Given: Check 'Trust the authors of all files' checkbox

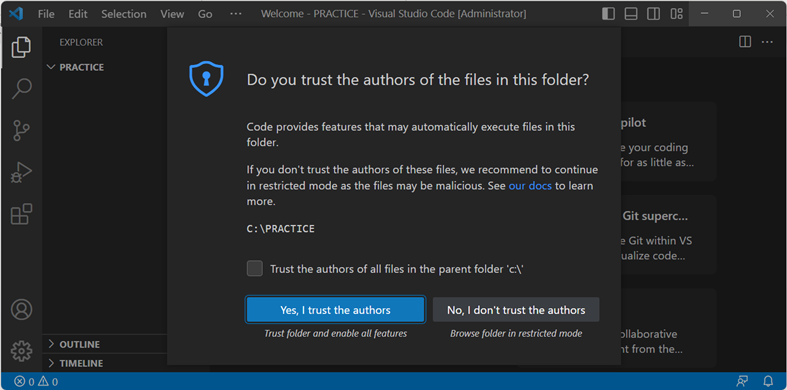Looking at the screenshot, I should 254,269.
